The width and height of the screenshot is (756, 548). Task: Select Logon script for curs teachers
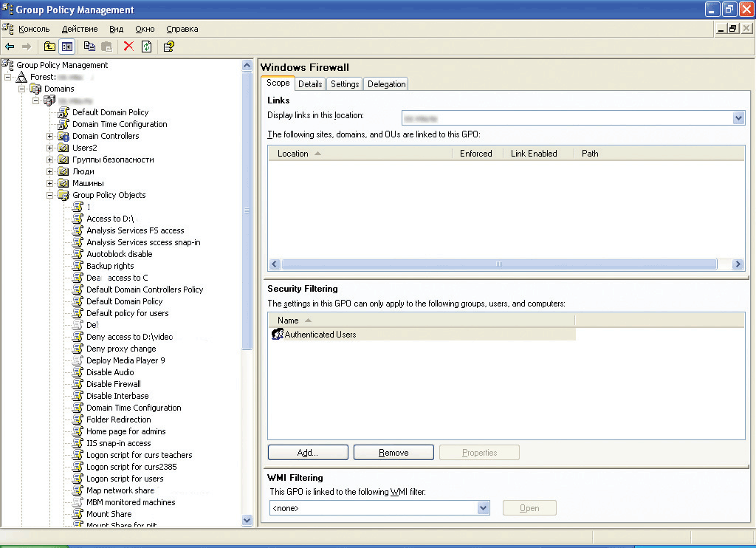click(140, 455)
